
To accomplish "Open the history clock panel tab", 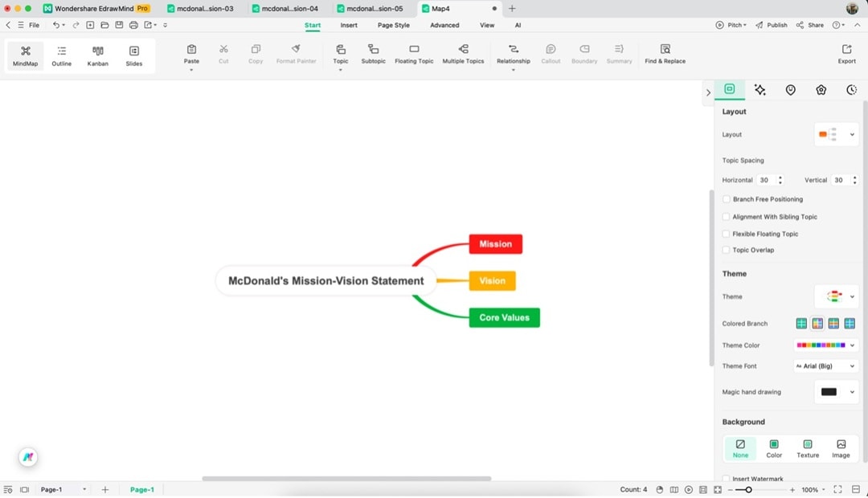I will pos(851,90).
